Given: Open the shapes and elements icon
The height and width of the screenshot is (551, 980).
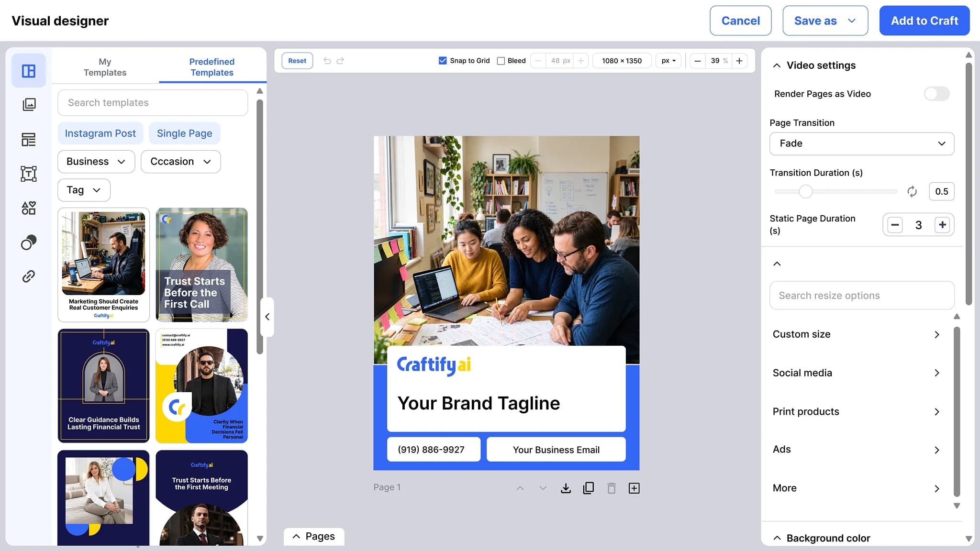Looking at the screenshot, I should (x=29, y=208).
